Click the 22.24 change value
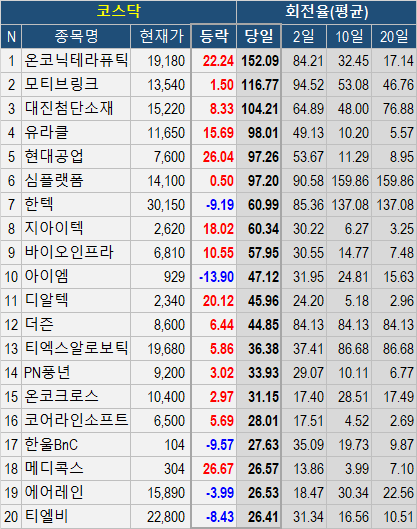Image resolution: width=417 pixels, height=529 pixels. (x=218, y=61)
